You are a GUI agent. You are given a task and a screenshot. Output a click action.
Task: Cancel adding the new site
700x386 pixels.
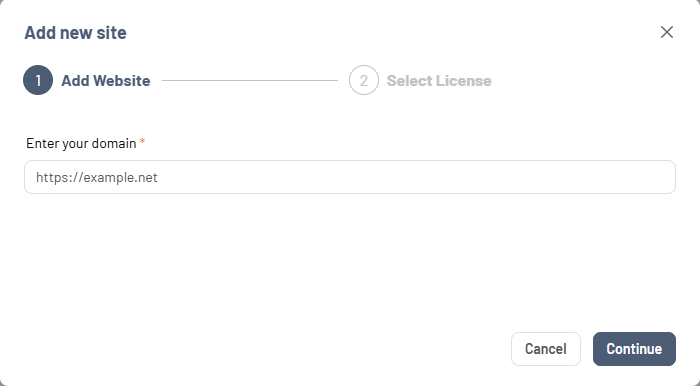pyautogui.click(x=546, y=349)
